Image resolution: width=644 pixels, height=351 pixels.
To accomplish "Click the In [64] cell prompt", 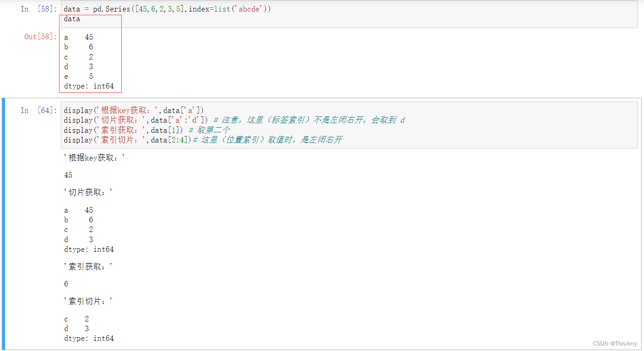I will (39, 110).
